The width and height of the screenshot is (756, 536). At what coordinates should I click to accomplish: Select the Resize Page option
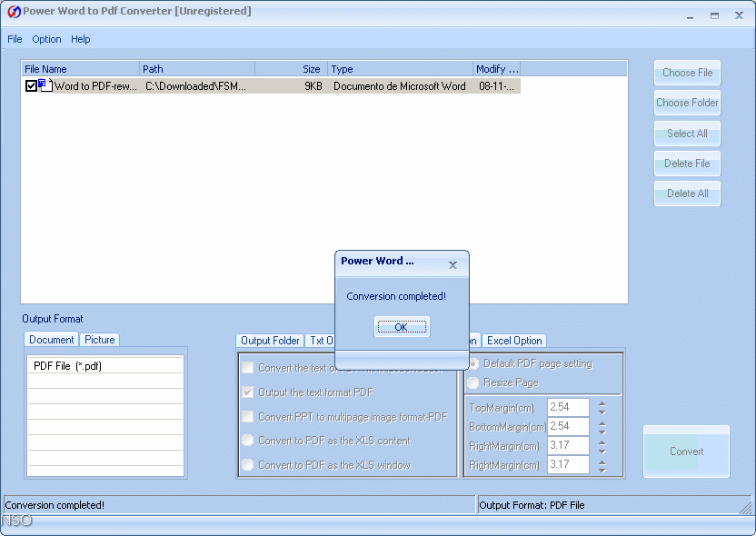tap(474, 381)
